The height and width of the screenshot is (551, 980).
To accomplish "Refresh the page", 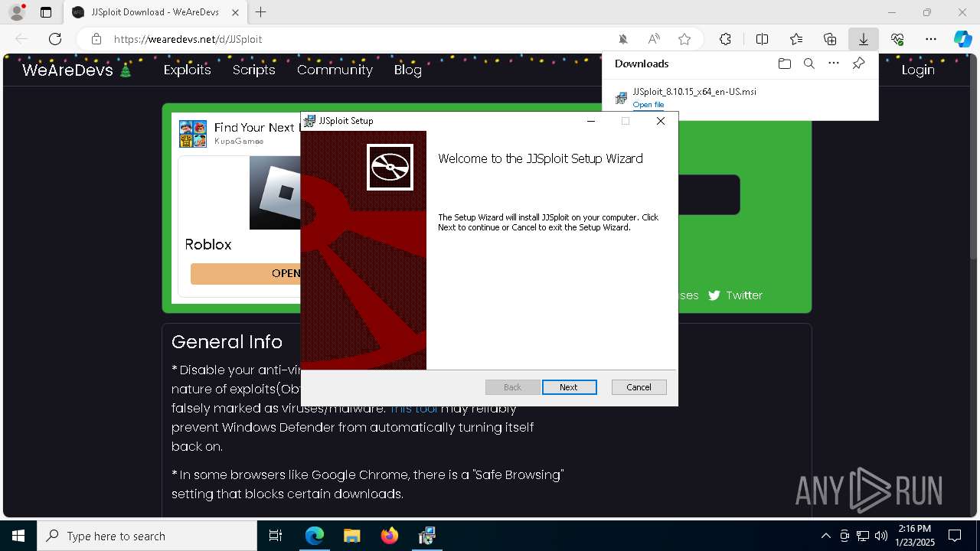I will click(x=55, y=39).
